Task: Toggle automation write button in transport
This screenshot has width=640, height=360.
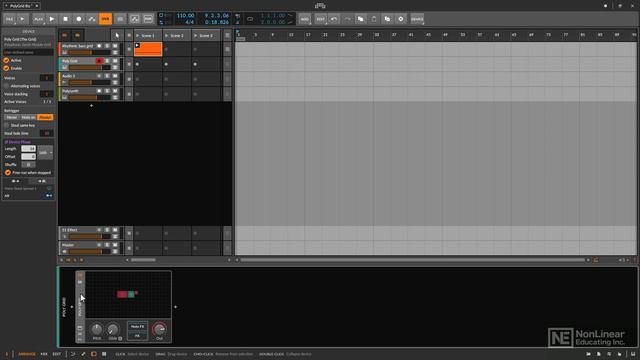Action: pos(92,19)
